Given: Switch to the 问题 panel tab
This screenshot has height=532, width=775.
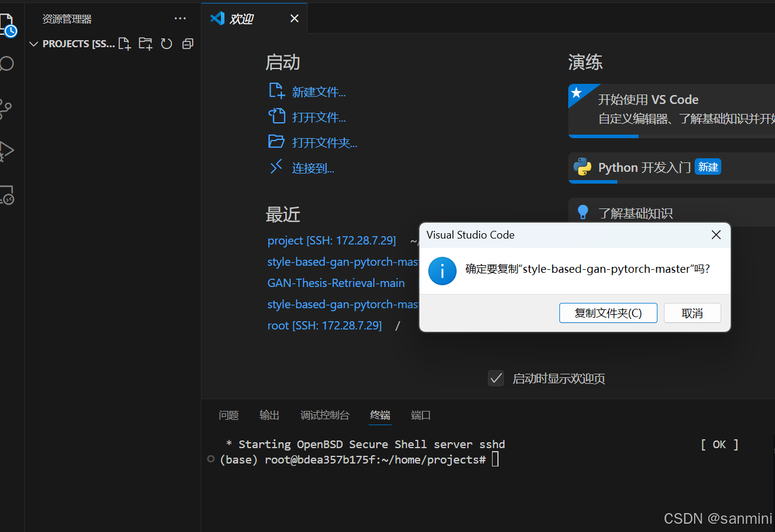Looking at the screenshot, I should point(229,415).
